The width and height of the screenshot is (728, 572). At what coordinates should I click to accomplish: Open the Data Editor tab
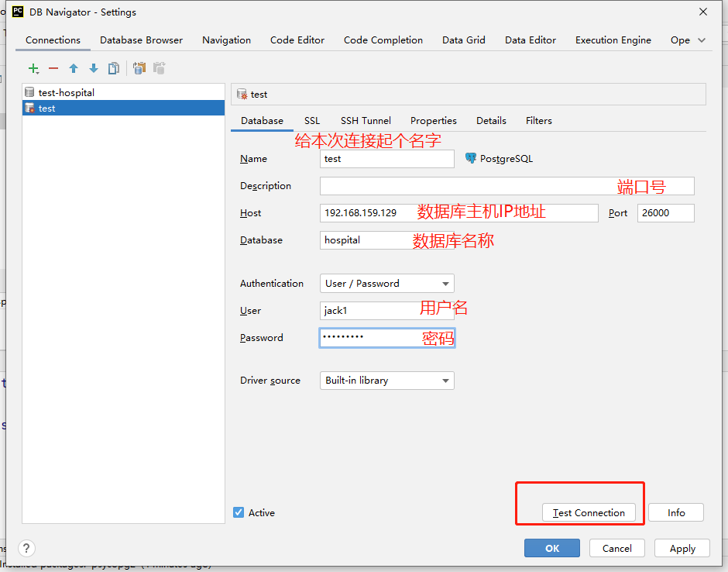click(531, 40)
